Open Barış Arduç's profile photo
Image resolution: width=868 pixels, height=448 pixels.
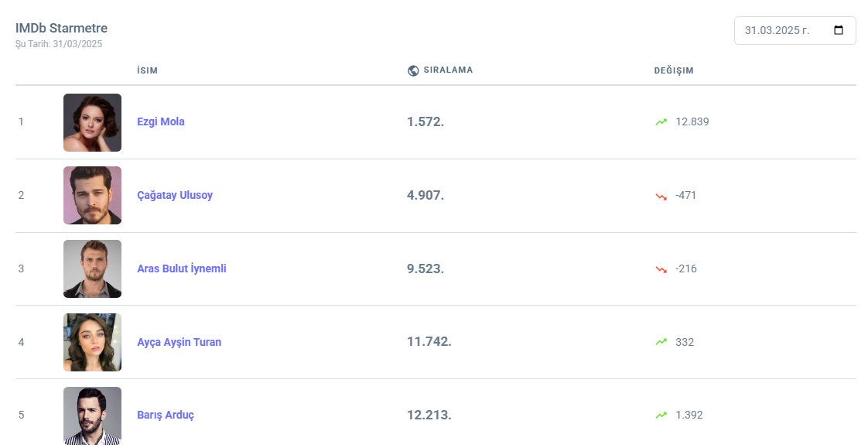point(92,416)
